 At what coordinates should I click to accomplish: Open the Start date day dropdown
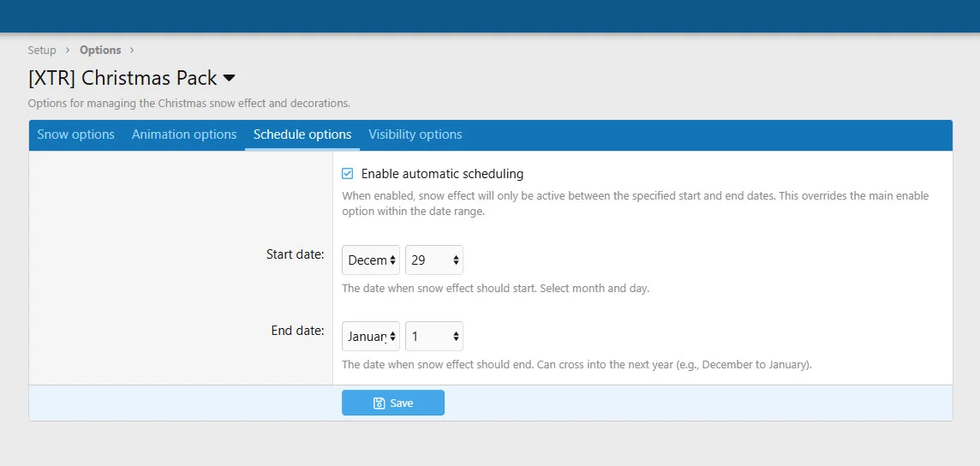point(434,260)
